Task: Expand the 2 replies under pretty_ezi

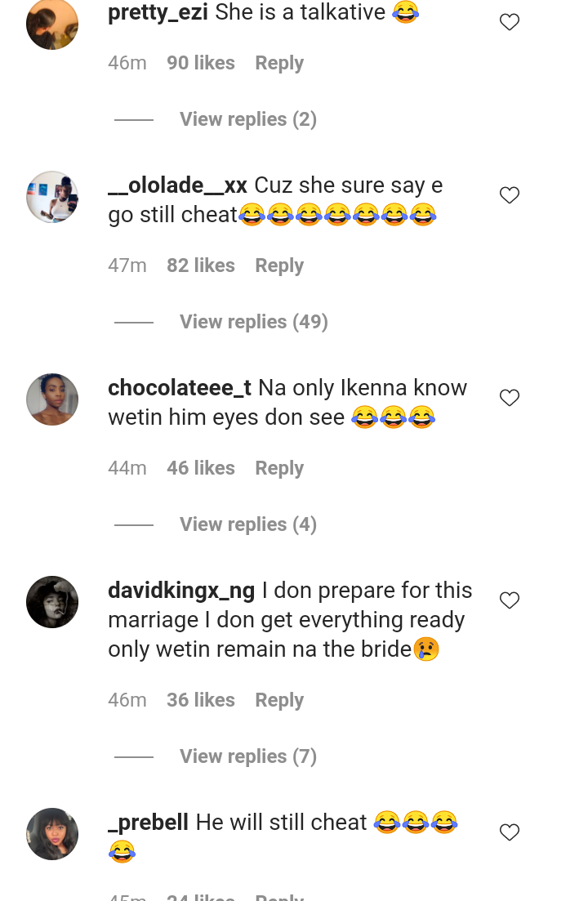Action: (x=247, y=119)
